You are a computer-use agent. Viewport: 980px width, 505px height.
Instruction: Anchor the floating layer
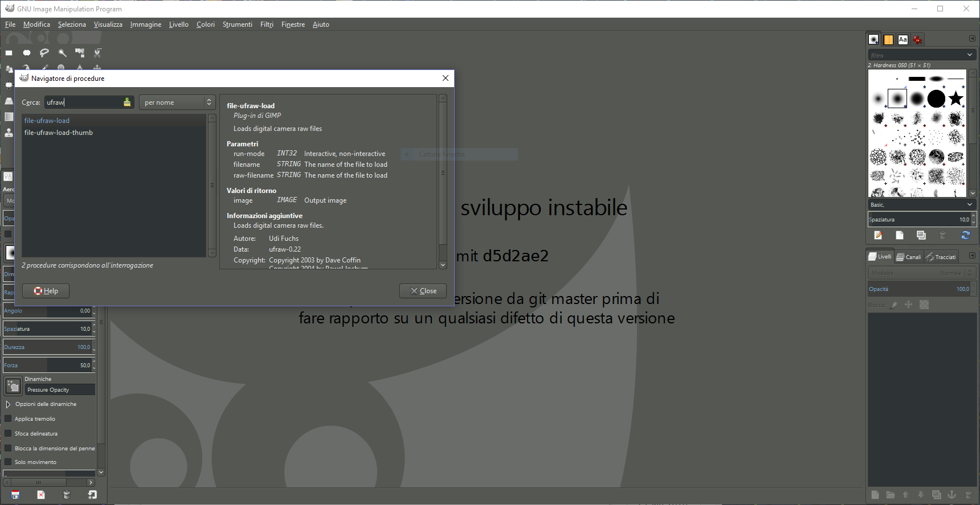coord(952,495)
